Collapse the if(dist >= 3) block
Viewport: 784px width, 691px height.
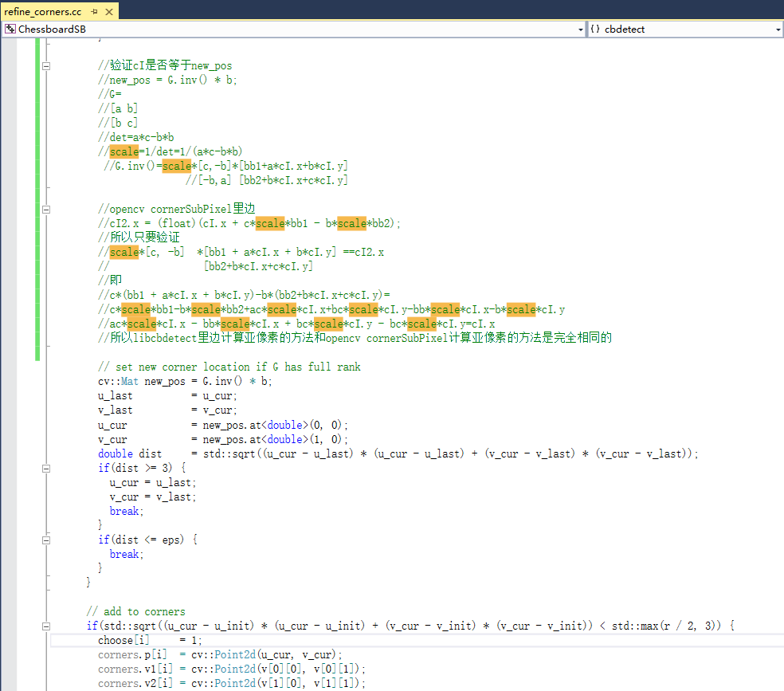click(x=46, y=469)
